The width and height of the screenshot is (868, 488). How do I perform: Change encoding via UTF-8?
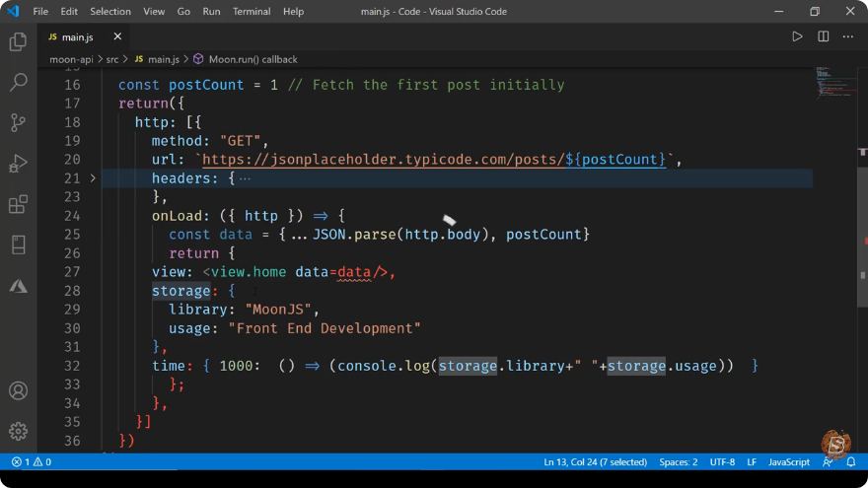722,461
